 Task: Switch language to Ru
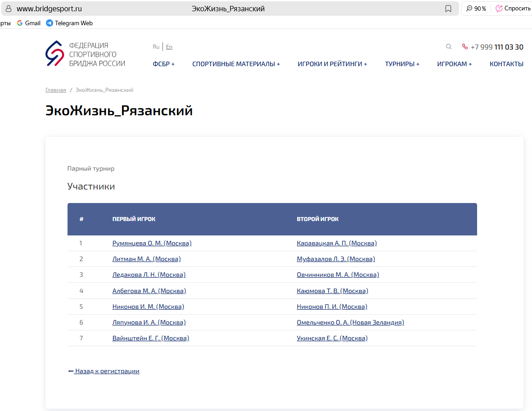(156, 47)
